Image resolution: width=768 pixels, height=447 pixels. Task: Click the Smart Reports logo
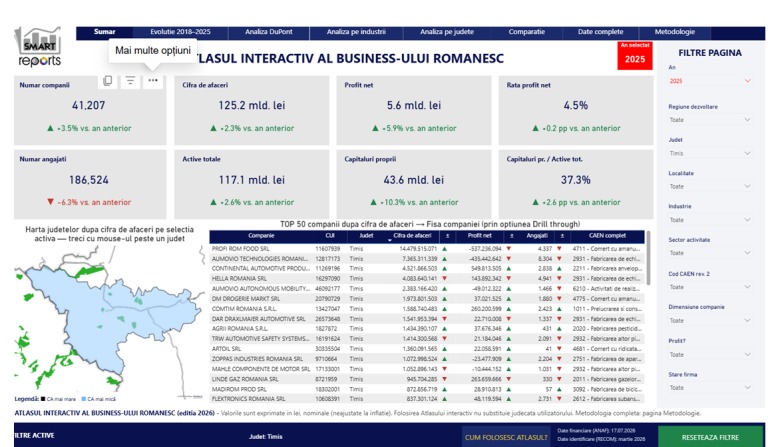coord(38,47)
